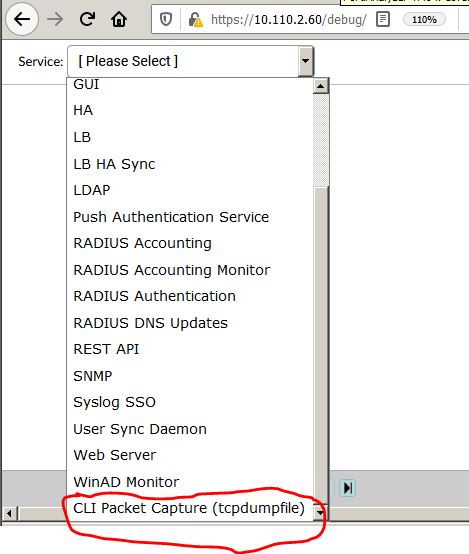The width and height of the screenshot is (469, 554).
Task: Select CLI Packet Capture (tcpdumpfile) option
Action: click(x=189, y=508)
